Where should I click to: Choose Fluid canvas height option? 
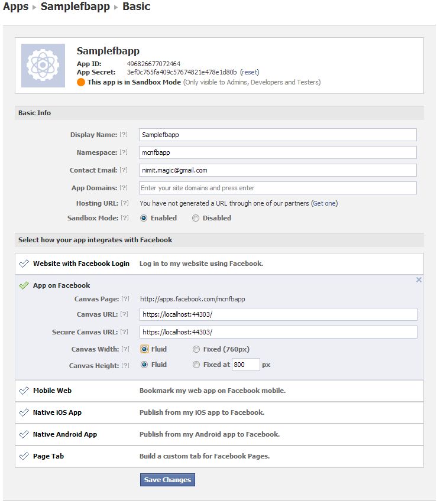tap(144, 365)
